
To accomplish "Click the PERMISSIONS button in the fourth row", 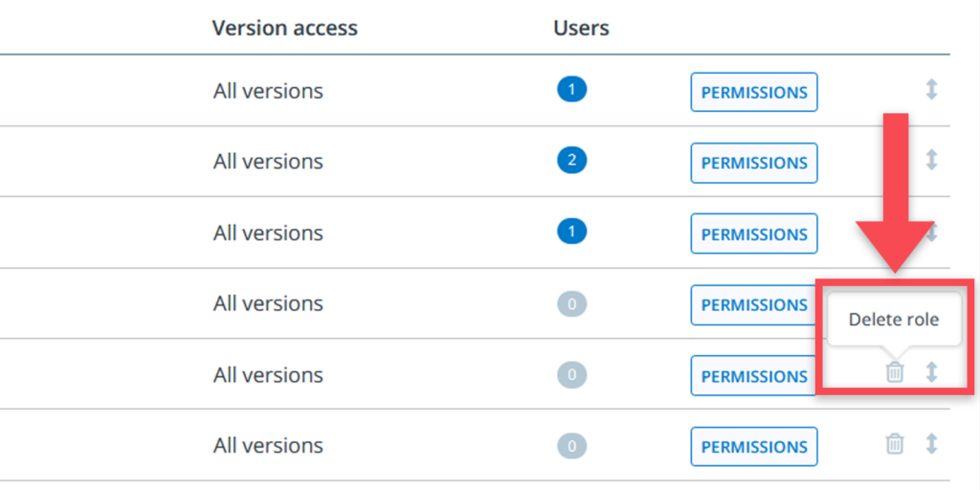I will (x=754, y=304).
